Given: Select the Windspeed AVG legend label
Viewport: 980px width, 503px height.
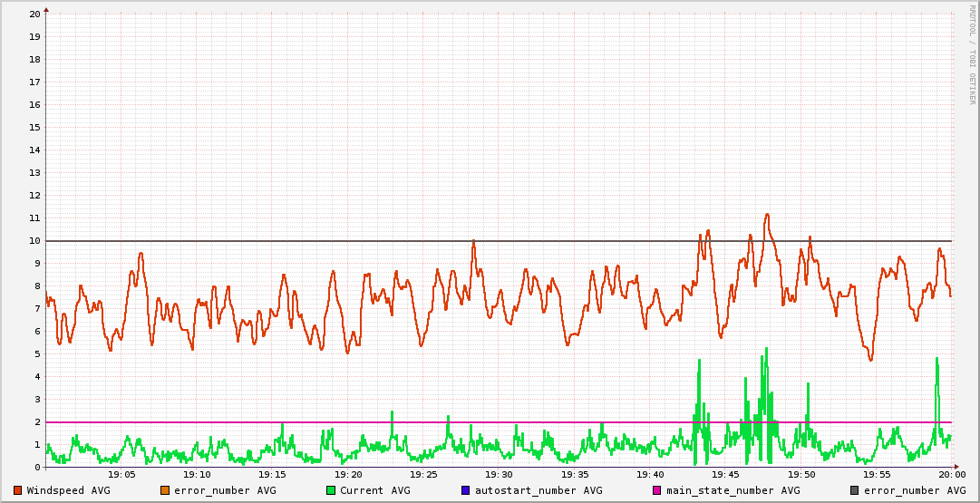Looking at the screenshot, I should click(68, 490).
